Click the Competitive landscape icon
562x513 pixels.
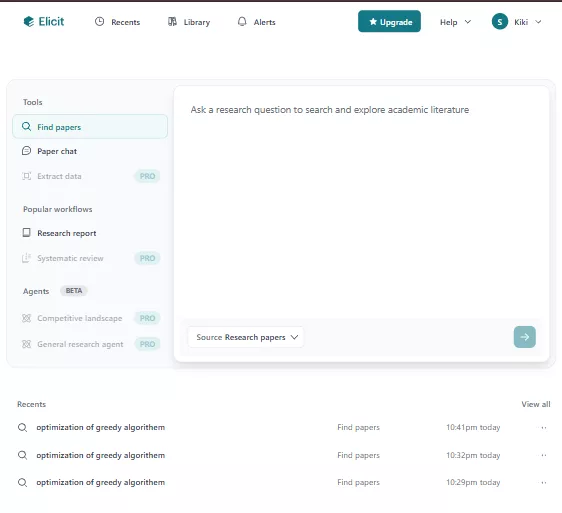point(27,318)
